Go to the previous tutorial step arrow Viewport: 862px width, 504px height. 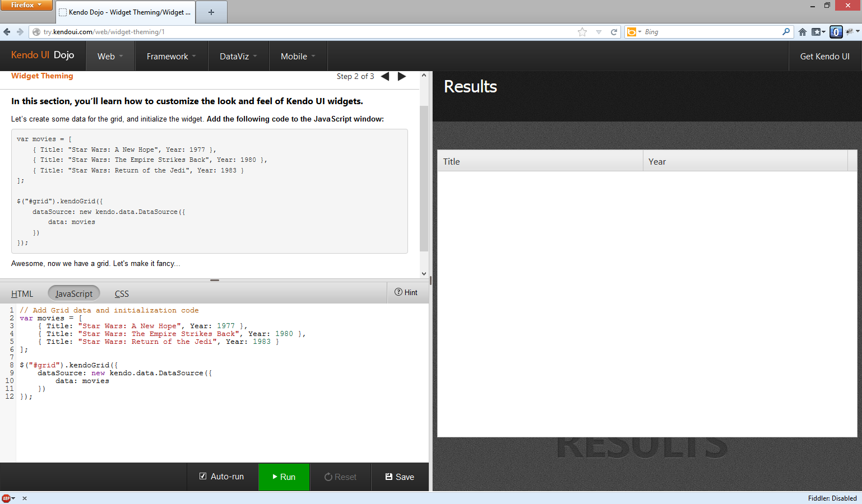click(385, 76)
